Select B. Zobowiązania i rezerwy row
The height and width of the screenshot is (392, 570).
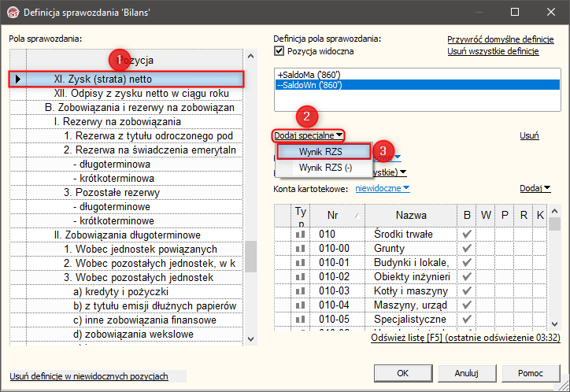click(126, 108)
